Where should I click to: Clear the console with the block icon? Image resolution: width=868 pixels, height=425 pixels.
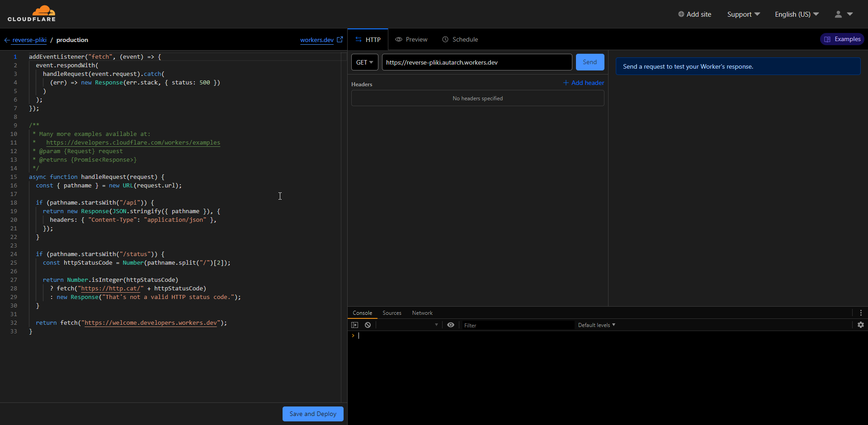(368, 325)
